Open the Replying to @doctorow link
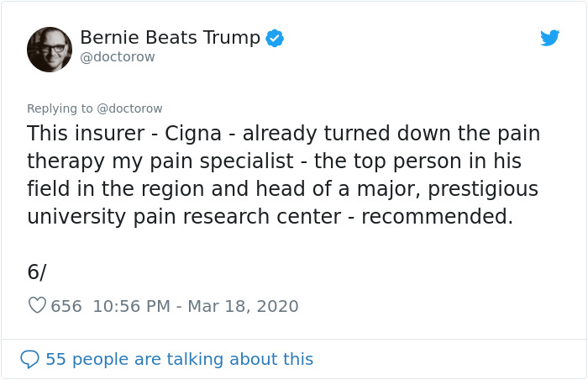Image resolution: width=588 pixels, height=380 pixels. pos(94,108)
